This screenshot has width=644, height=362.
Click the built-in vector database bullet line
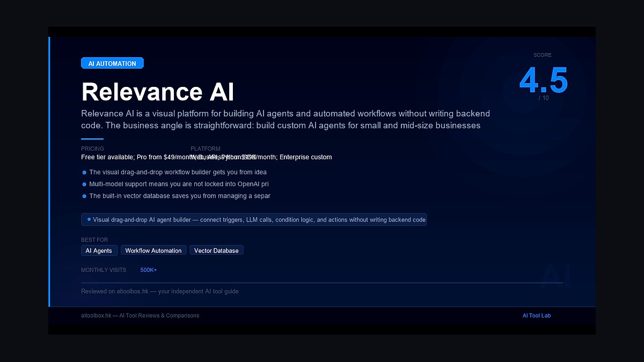coord(176,196)
